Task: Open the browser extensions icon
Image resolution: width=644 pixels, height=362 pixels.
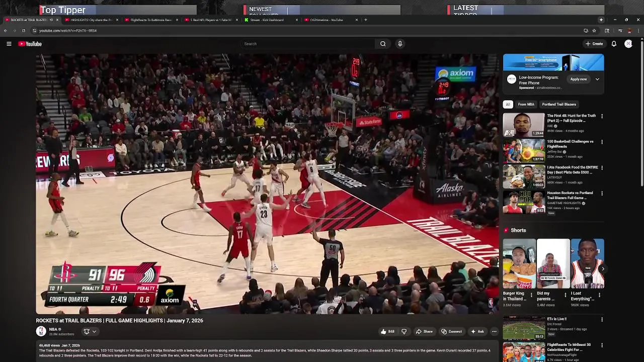Action: point(607,31)
